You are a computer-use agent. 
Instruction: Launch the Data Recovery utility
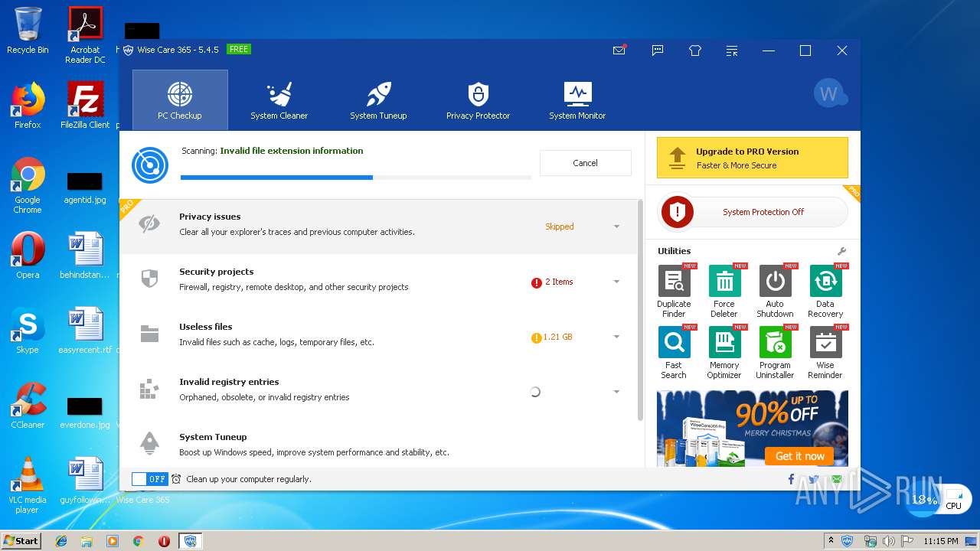coord(825,292)
